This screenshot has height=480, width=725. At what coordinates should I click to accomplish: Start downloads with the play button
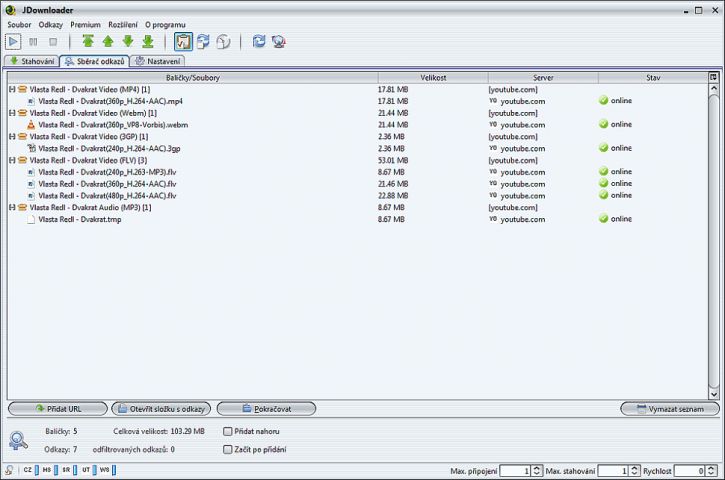tap(13, 42)
